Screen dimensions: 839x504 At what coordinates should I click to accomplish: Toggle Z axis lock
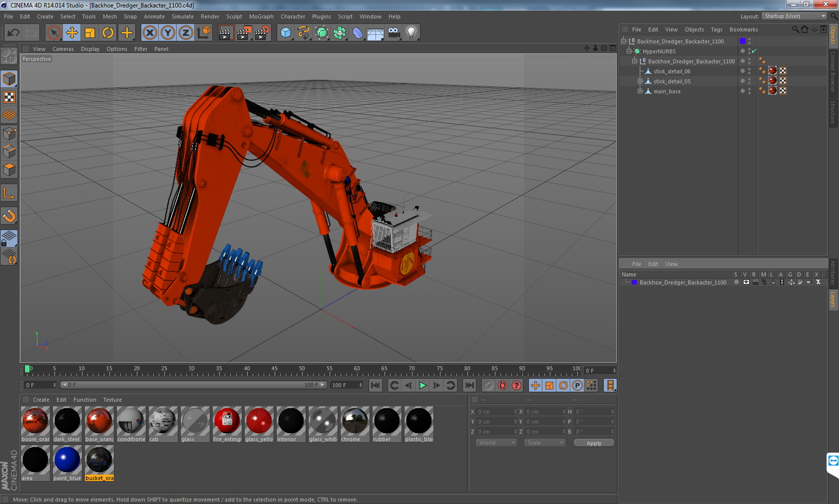click(x=186, y=33)
